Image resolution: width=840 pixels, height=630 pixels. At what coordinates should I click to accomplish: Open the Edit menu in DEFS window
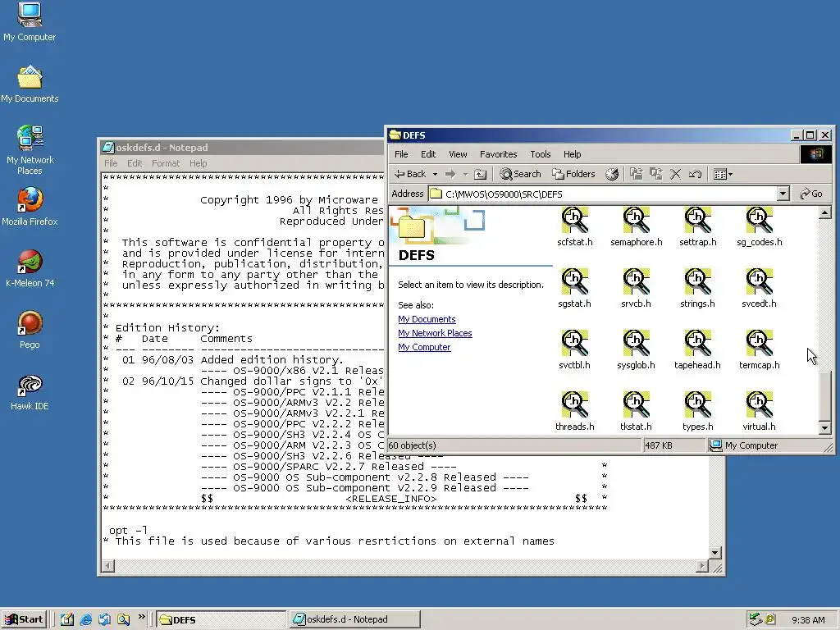click(x=428, y=154)
